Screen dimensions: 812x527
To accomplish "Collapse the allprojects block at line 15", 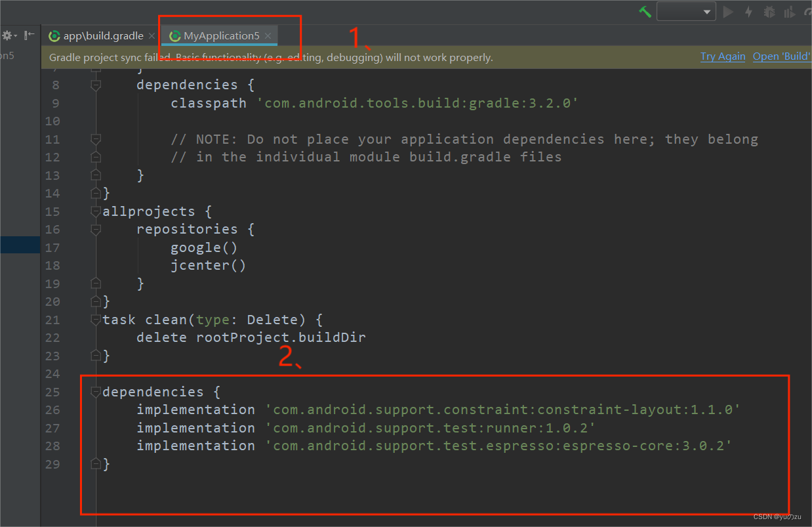I will 96,211.
